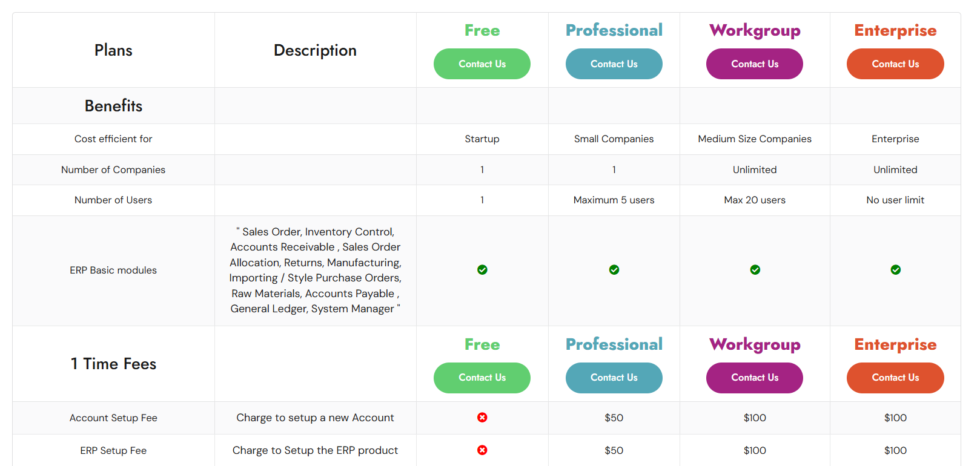
Task: Click Enterprise Contact Us in the 1 Time Fees row
Action: [895, 378]
